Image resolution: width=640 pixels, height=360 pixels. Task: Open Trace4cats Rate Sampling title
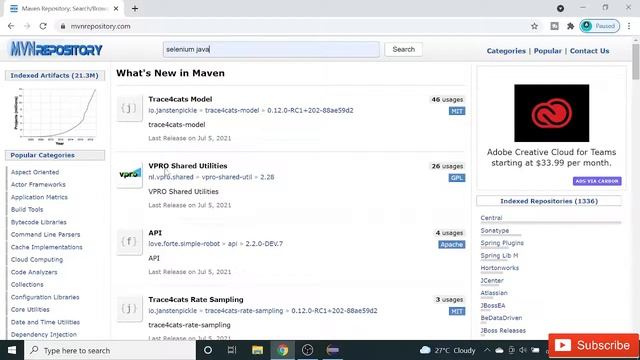pyautogui.click(x=196, y=299)
